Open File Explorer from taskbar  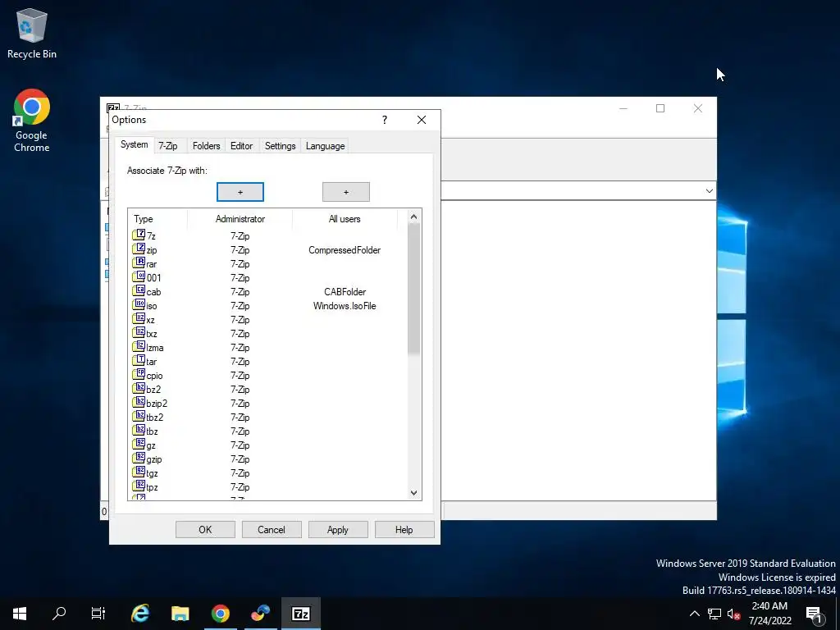pos(180,614)
